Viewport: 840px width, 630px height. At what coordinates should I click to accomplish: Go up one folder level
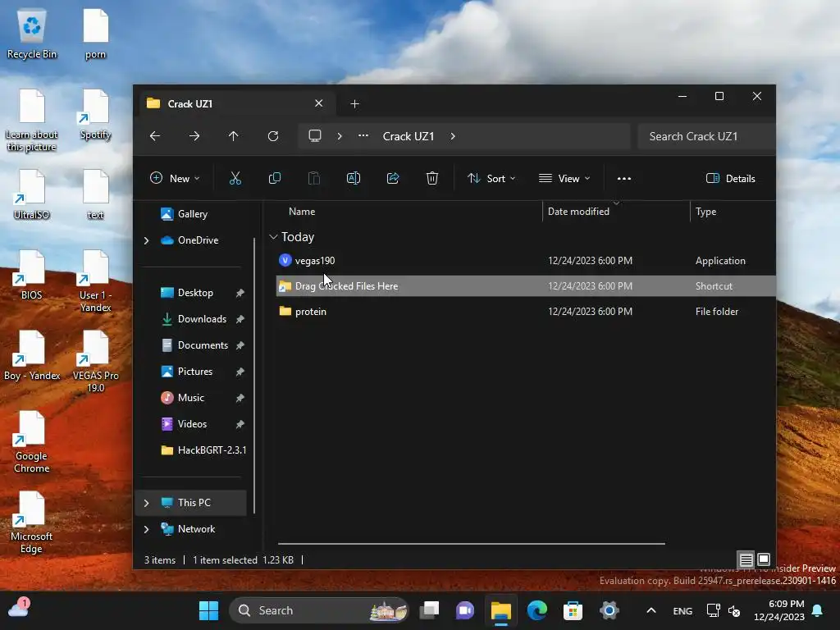(234, 136)
